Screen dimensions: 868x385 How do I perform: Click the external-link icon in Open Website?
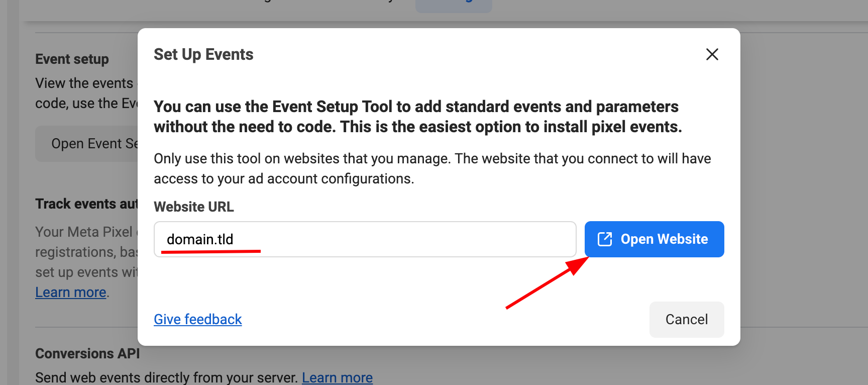click(x=605, y=239)
